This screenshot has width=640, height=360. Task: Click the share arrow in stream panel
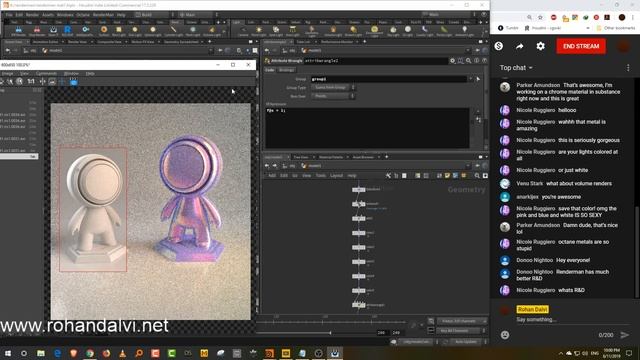coord(519,46)
